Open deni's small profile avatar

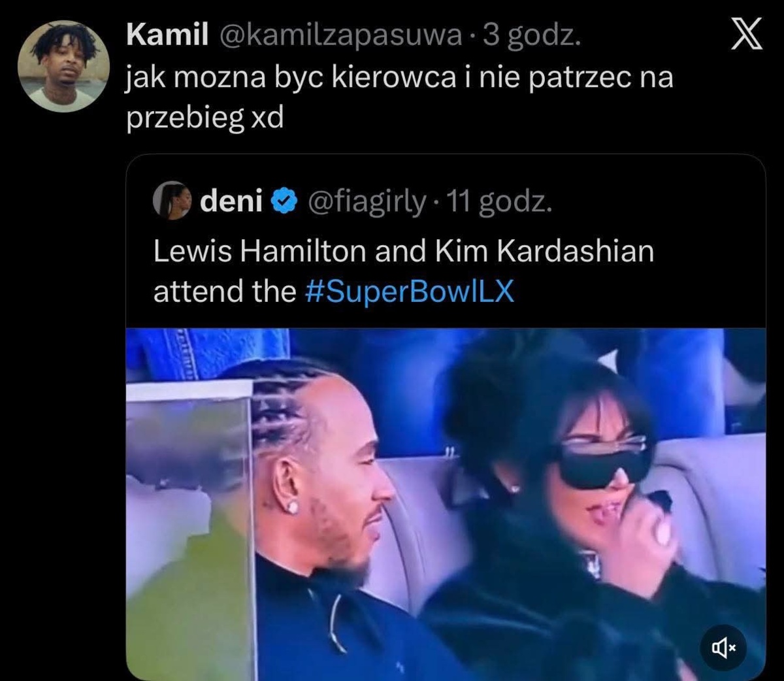(172, 201)
